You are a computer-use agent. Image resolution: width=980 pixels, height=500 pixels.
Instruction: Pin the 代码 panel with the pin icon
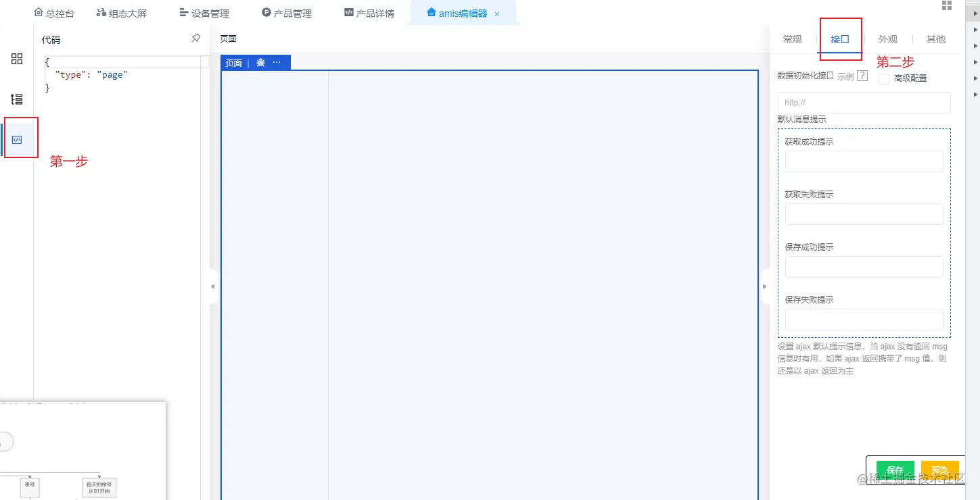click(196, 39)
